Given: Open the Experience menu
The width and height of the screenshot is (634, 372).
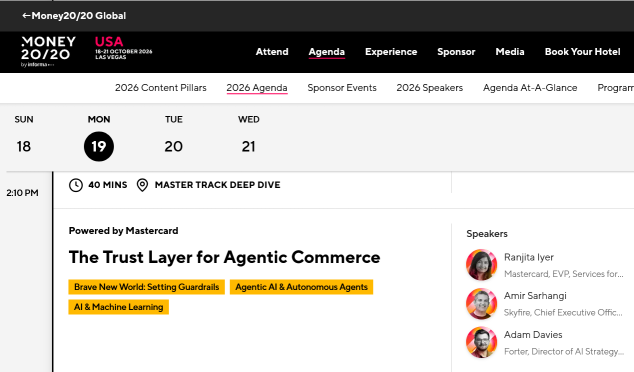Looking at the screenshot, I should [391, 52].
